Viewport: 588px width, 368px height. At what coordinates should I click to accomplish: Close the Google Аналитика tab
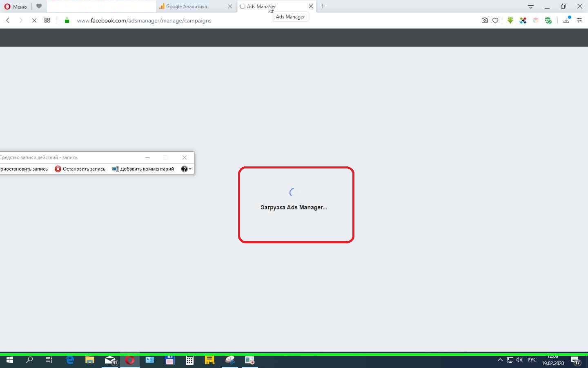230,7
